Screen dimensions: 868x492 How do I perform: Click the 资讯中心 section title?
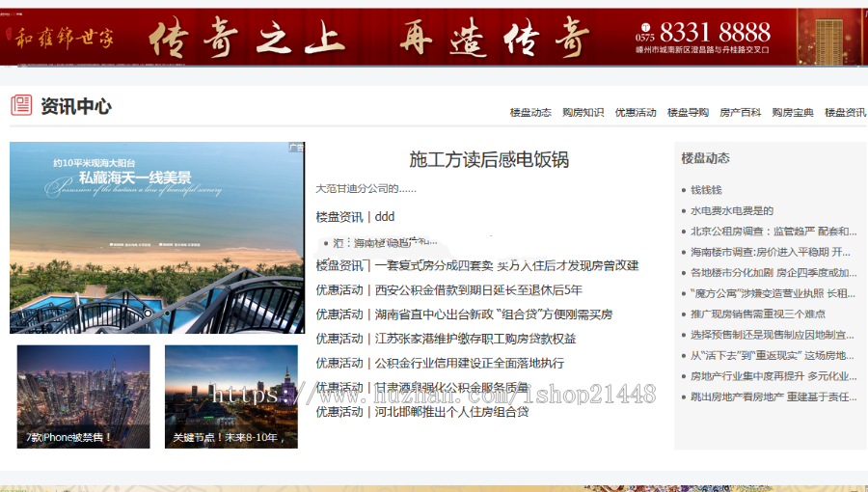click(x=76, y=106)
